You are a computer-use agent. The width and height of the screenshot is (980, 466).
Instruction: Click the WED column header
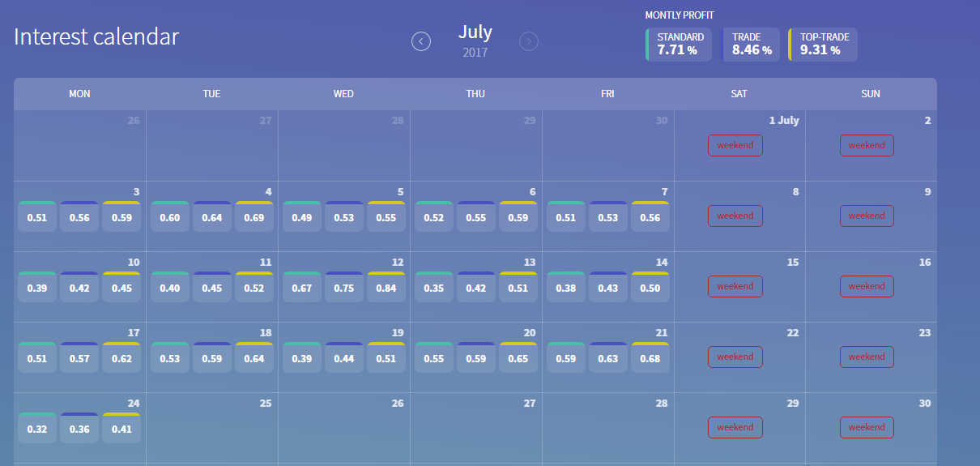pos(343,94)
